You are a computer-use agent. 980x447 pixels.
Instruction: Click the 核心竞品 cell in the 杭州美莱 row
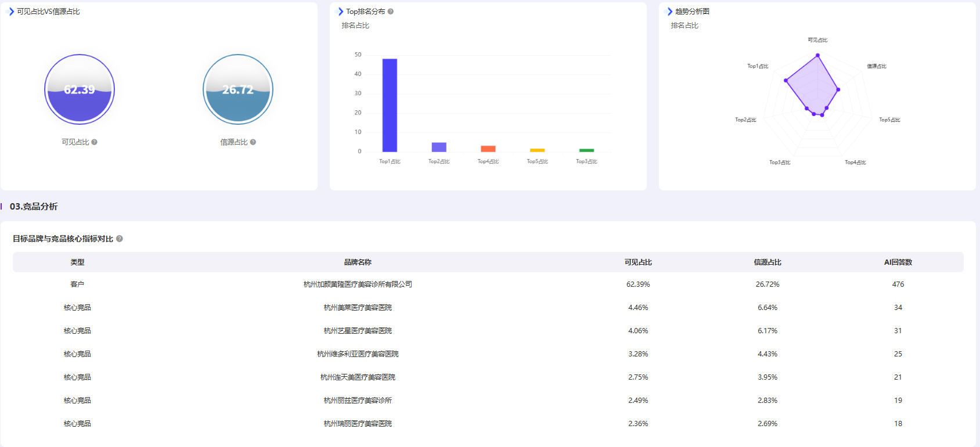tap(77, 308)
